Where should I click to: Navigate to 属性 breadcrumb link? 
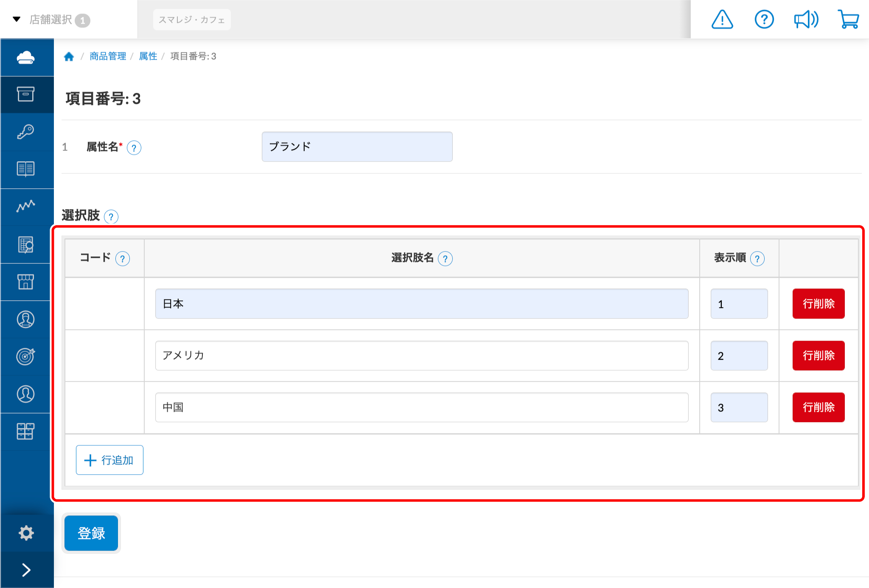pyautogui.click(x=148, y=56)
